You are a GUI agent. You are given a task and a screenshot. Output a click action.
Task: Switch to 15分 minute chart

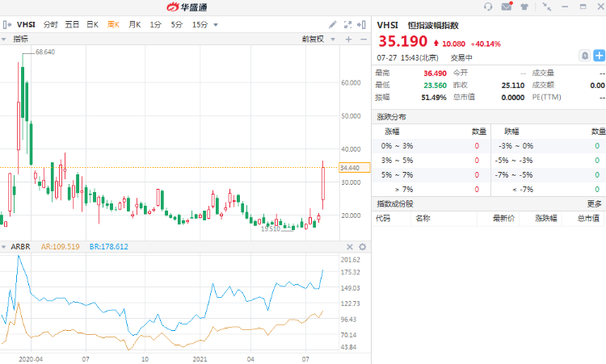click(200, 25)
